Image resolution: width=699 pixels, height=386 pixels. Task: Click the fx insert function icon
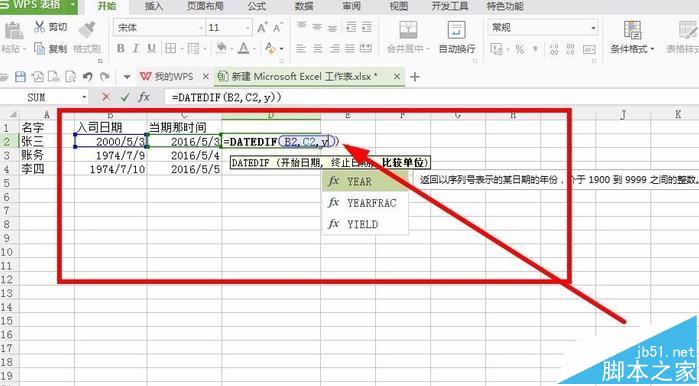[144, 97]
